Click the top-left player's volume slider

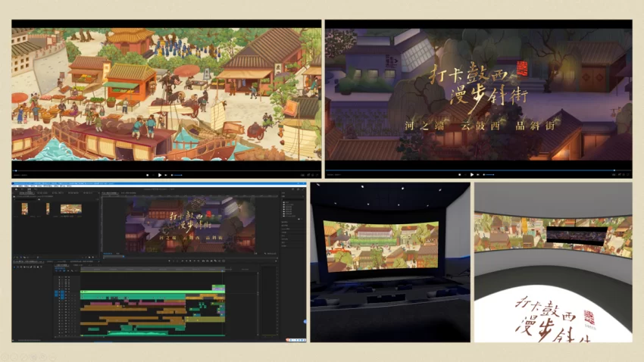pyautogui.click(x=177, y=175)
